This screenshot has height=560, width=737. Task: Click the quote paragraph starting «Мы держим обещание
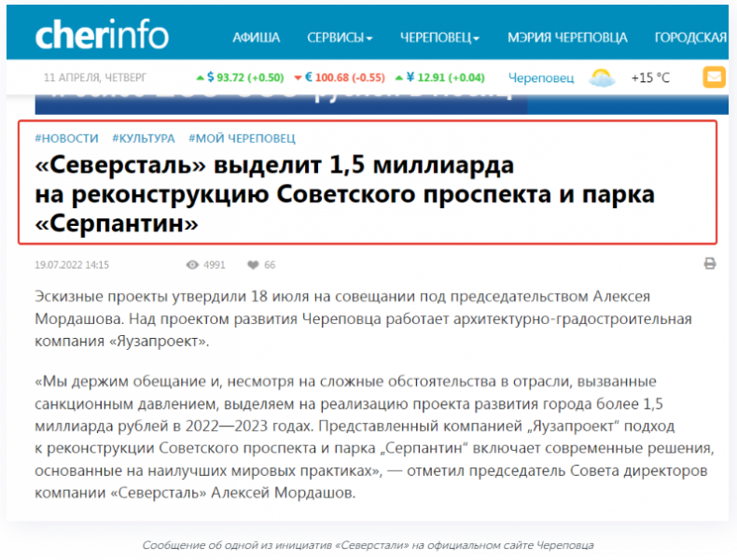[374, 437]
